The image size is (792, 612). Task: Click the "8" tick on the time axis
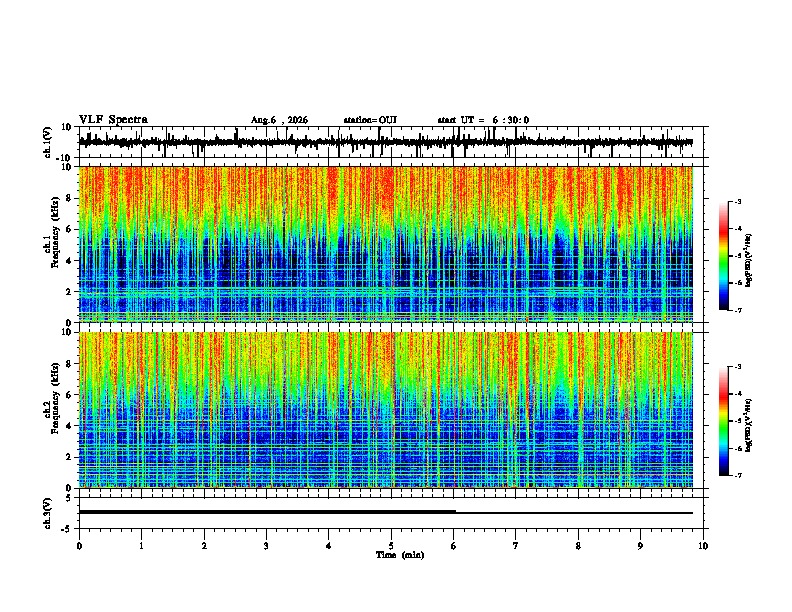click(578, 546)
